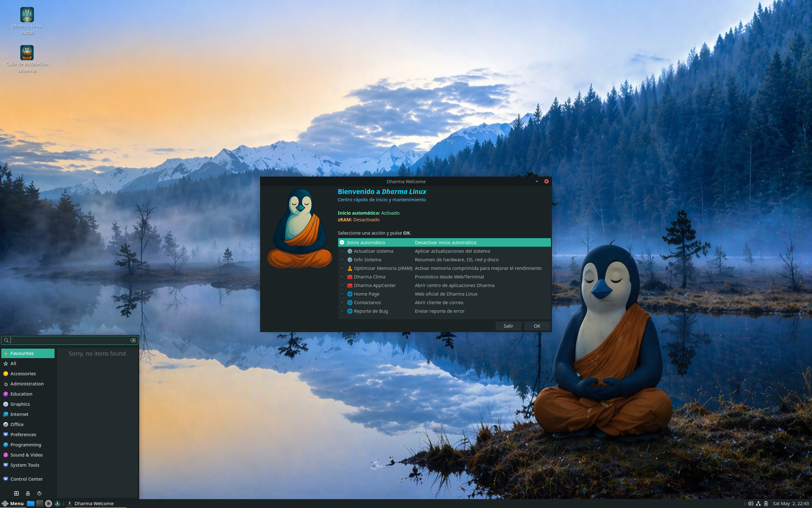This screenshot has height=508, width=812.
Task: Open the Sound & Video menu category
Action: point(28,455)
